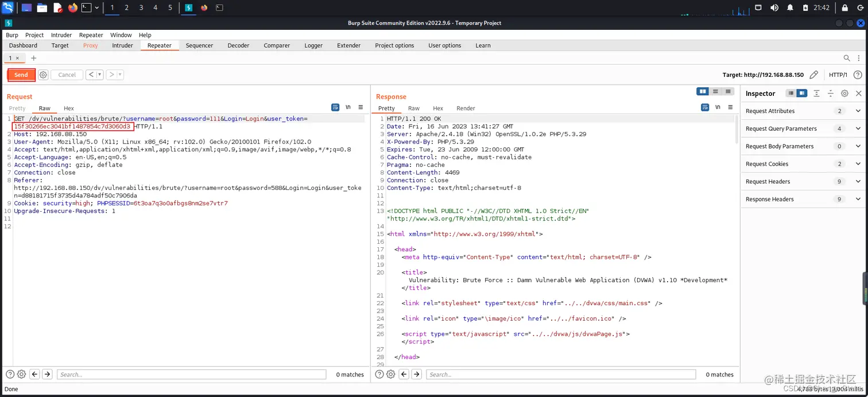Toggle response line wrap icon
Screen dimensions: 868x397
pos(705,107)
